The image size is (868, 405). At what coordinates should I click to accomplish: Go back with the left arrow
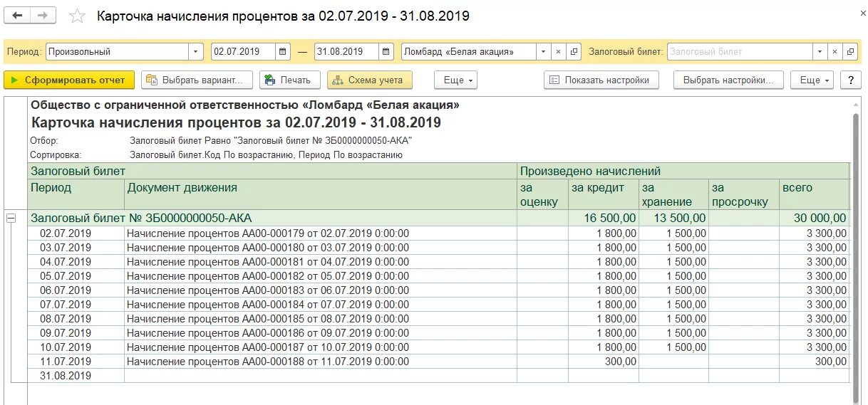coord(18,16)
